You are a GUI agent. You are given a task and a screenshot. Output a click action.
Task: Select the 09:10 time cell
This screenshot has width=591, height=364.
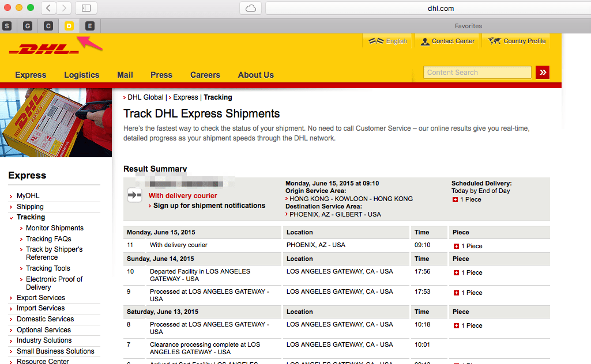tap(422, 245)
